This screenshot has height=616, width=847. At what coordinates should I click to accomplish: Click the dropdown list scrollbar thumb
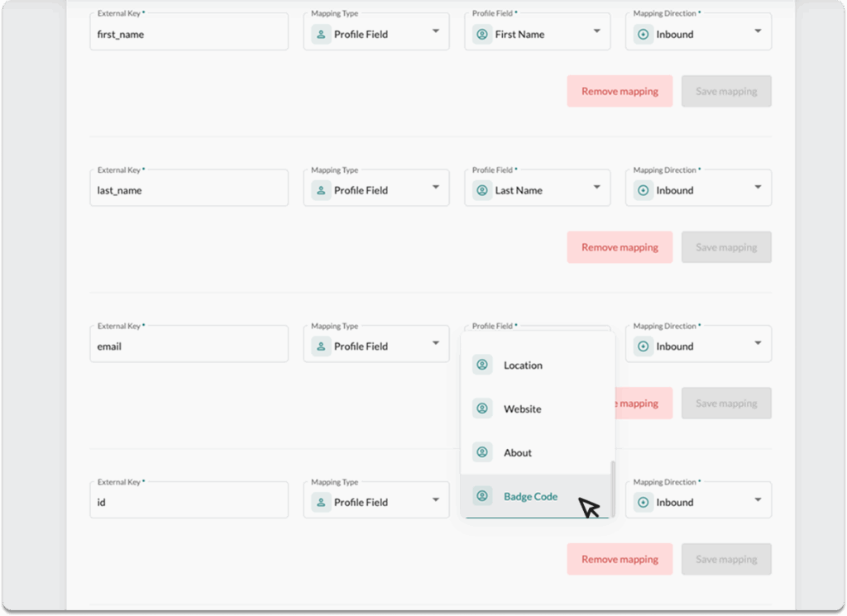pos(612,489)
